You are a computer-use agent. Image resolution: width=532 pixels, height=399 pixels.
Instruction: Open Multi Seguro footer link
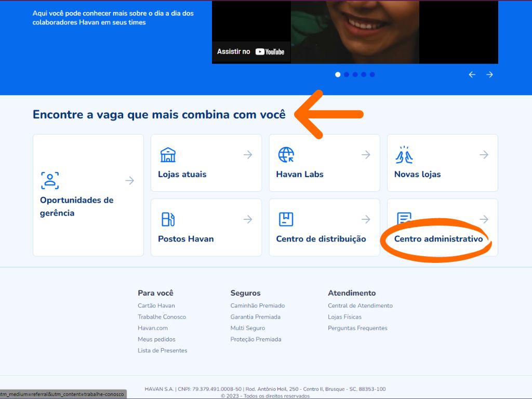pos(248,328)
